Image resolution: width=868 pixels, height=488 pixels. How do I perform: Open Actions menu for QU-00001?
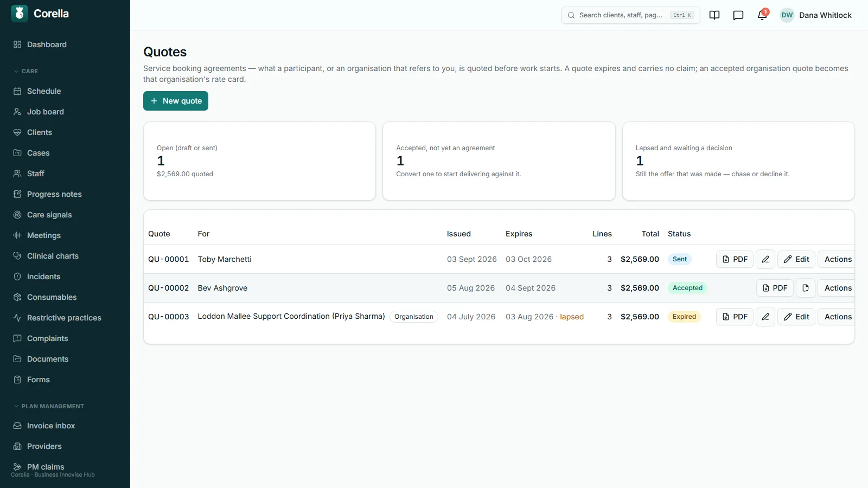(x=837, y=259)
